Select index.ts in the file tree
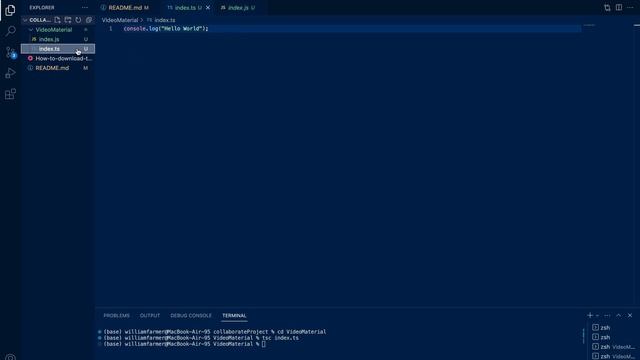The image size is (640, 360). pyautogui.click(x=58, y=49)
